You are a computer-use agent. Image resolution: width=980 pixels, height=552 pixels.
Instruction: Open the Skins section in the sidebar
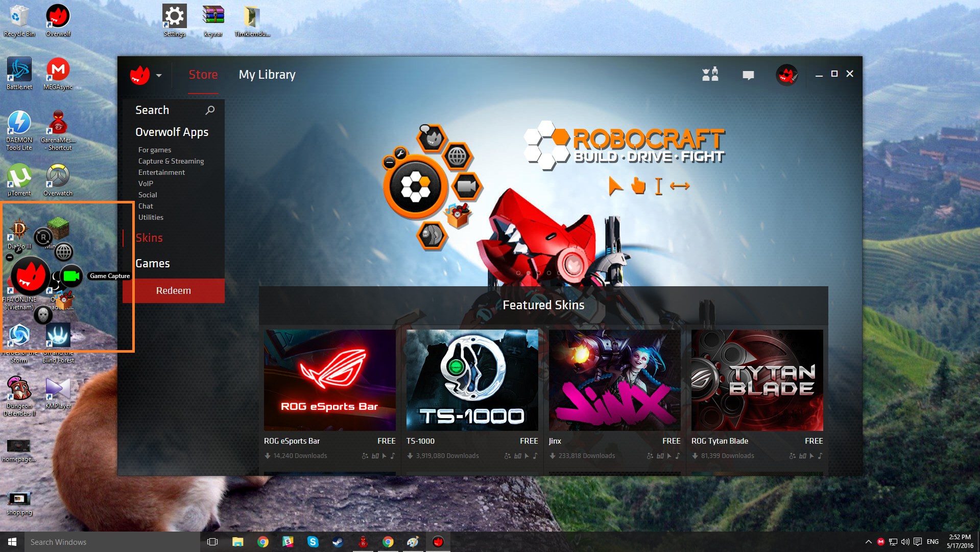tap(149, 238)
